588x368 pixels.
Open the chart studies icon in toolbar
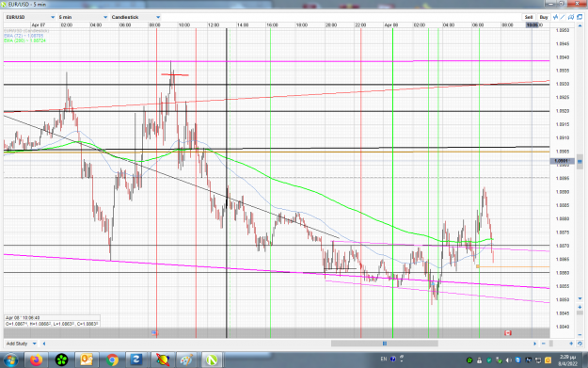pyautogui.click(x=555, y=17)
